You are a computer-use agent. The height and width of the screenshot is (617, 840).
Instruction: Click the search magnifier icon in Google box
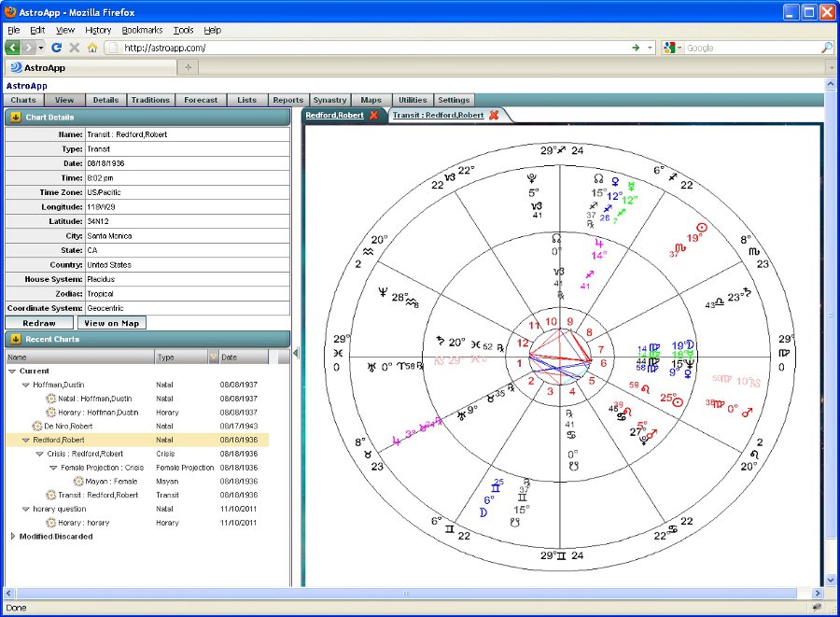click(x=826, y=48)
